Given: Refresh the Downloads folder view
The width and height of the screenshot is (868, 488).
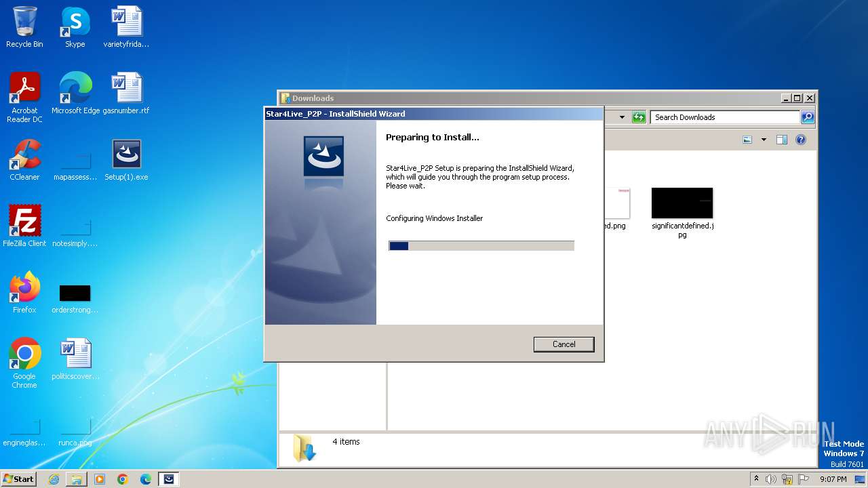Looking at the screenshot, I should coord(639,117).
